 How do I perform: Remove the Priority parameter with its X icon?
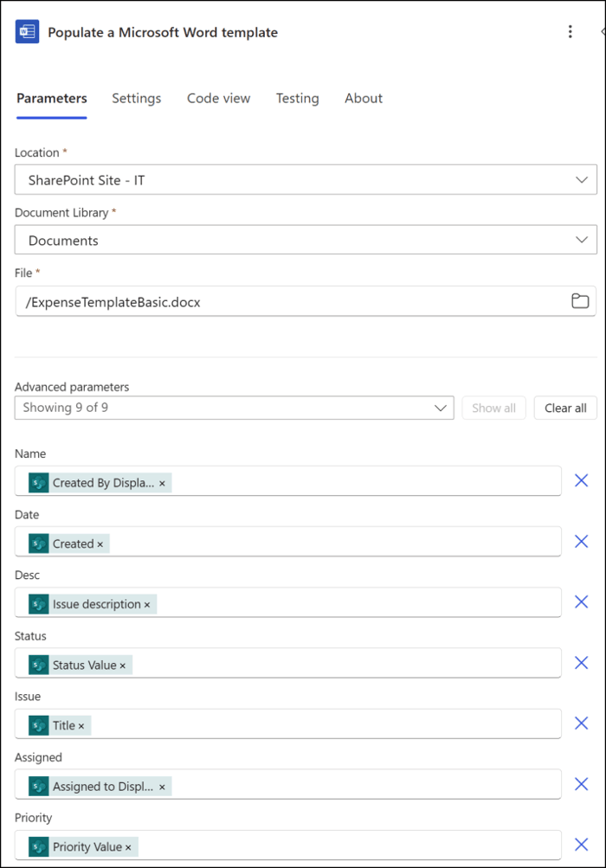[581, 844]
